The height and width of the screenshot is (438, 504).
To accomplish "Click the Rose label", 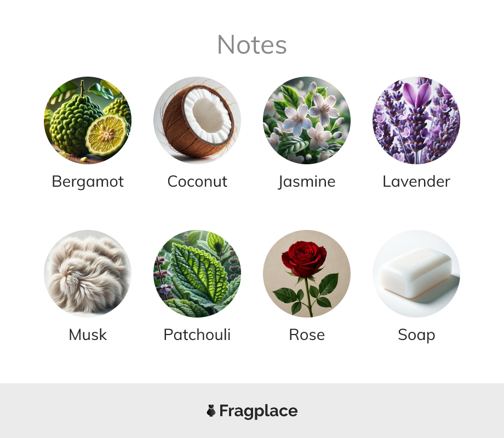I will (x=307, y=335).
